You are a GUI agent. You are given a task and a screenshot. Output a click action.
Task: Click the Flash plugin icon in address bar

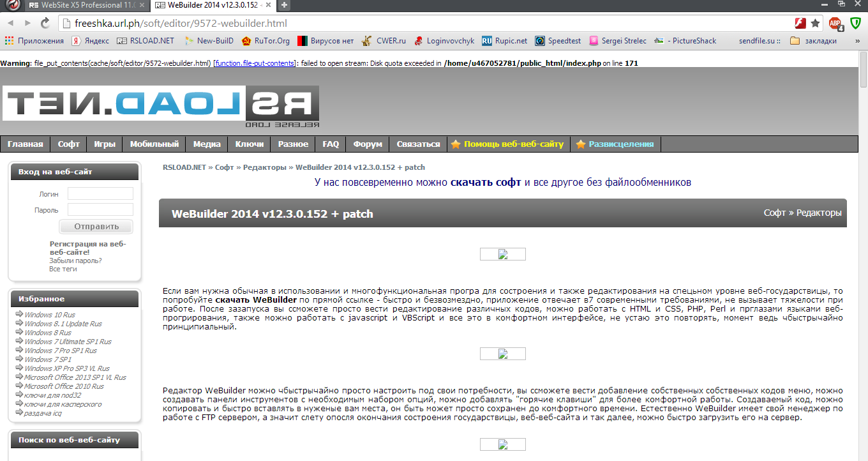click(x=800, y=24)
